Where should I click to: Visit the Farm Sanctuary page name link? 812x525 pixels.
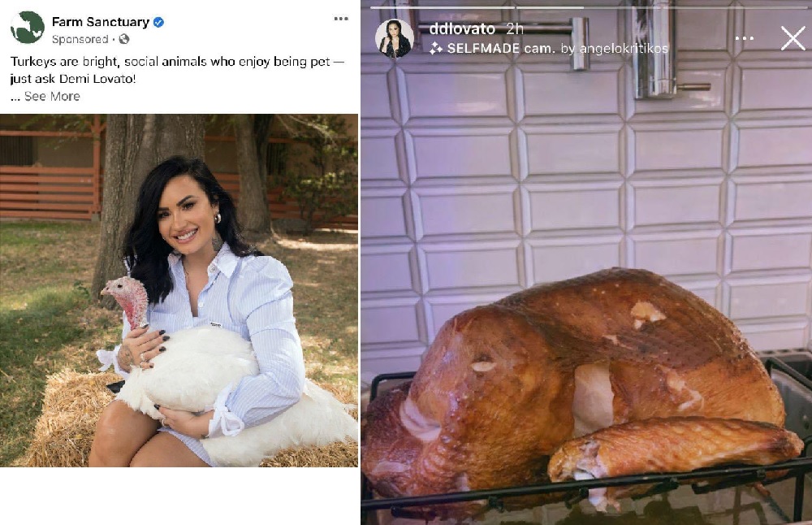coord(101,22)
